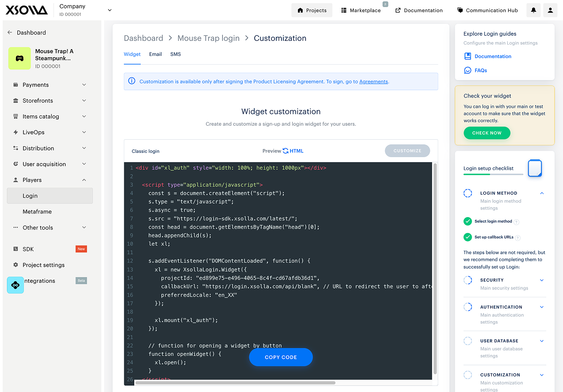Click the notifications bell icon
The width and height of the screenshot is (563, 392).
click(533, 10)
